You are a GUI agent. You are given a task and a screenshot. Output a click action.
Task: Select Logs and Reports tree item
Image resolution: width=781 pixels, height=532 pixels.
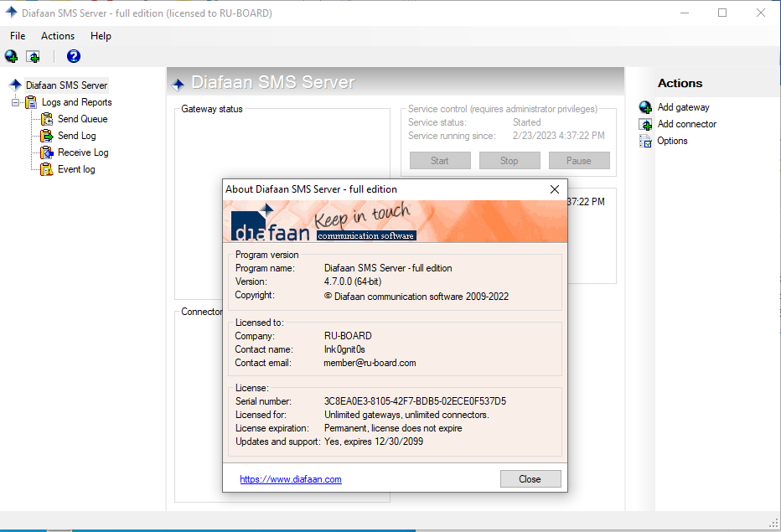[x=76, y=102]
